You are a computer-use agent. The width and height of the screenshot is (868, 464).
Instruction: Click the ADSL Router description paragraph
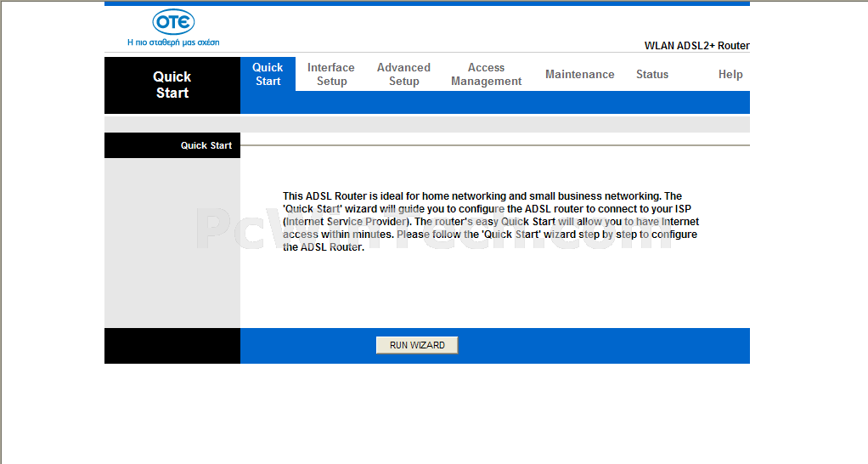point(490,222)
